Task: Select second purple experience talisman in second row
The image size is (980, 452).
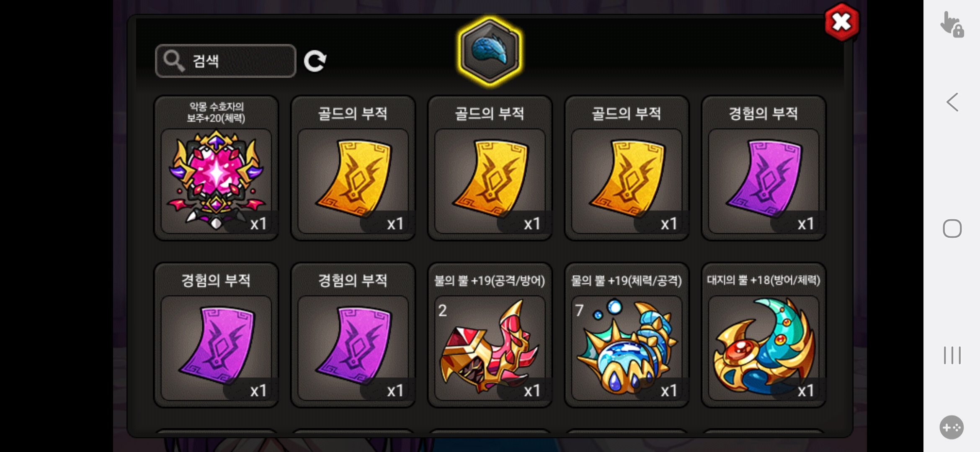Action: click(353, 335)
